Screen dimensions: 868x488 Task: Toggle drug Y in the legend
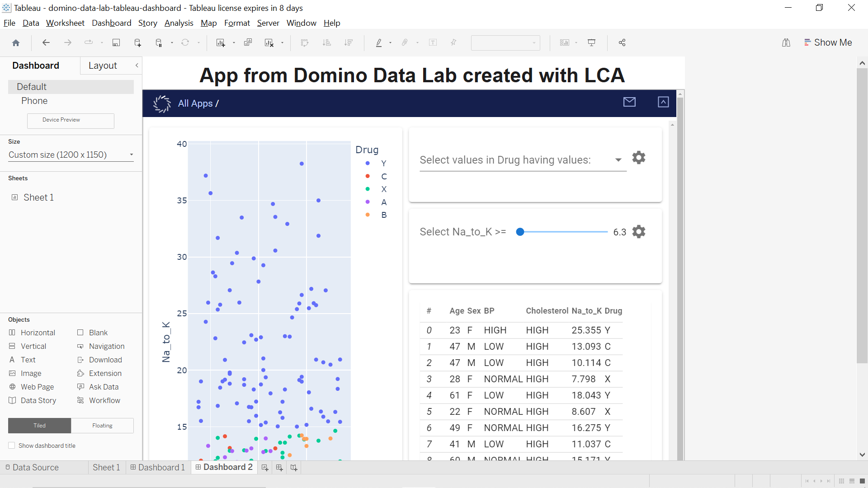[376, 163]
